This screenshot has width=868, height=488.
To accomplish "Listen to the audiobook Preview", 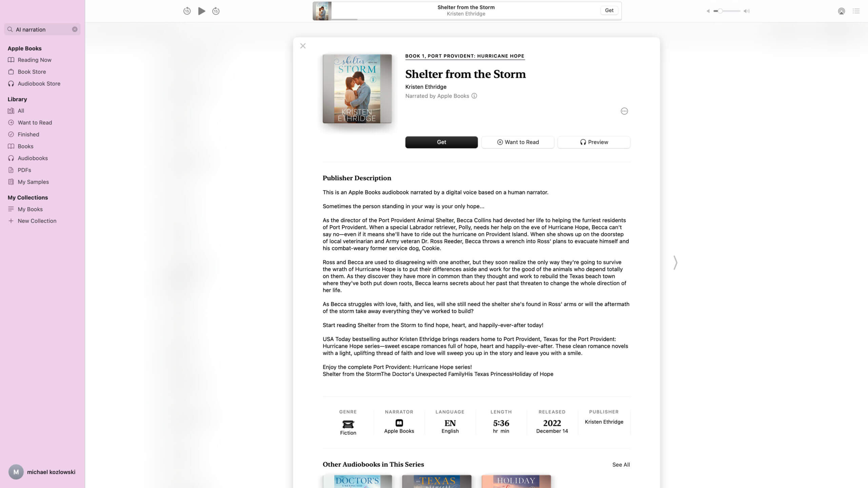I will click(594, 142).
